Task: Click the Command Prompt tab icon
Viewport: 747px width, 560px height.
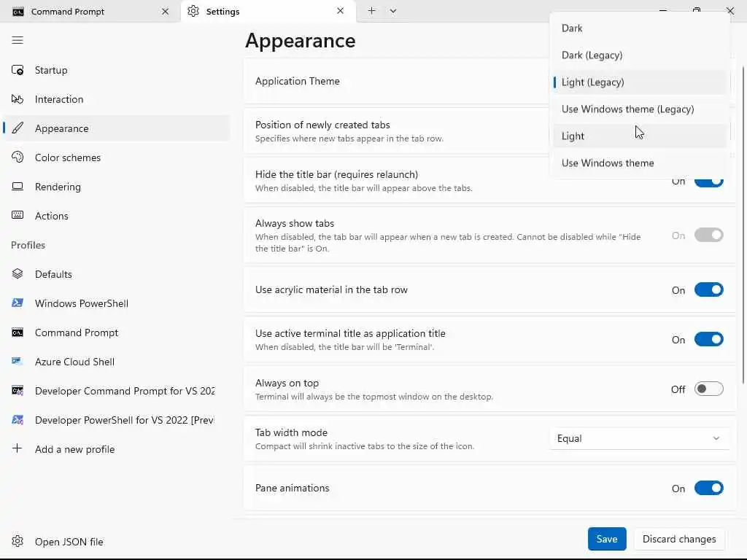Action: [x=18, y=12]
